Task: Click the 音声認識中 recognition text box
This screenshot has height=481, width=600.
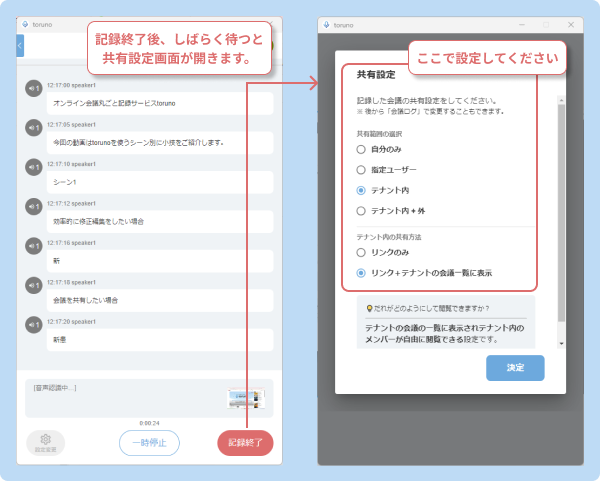Action: 149,398
